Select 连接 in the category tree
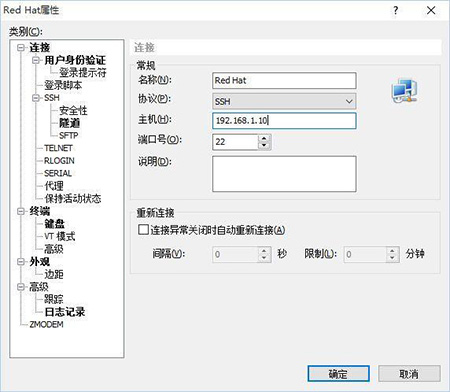This screenshot has height=392, width=450. 40,47
